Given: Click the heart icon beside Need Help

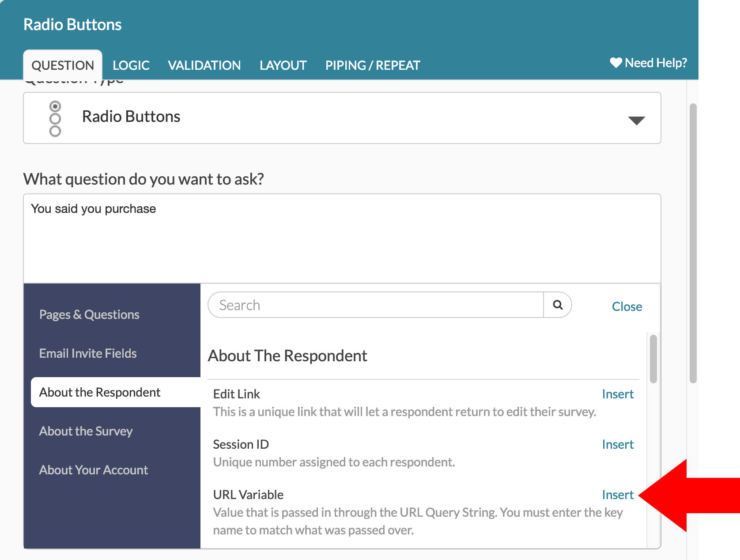Looking at the screenshot, I should pyautogui.click(x=616, y=63).
